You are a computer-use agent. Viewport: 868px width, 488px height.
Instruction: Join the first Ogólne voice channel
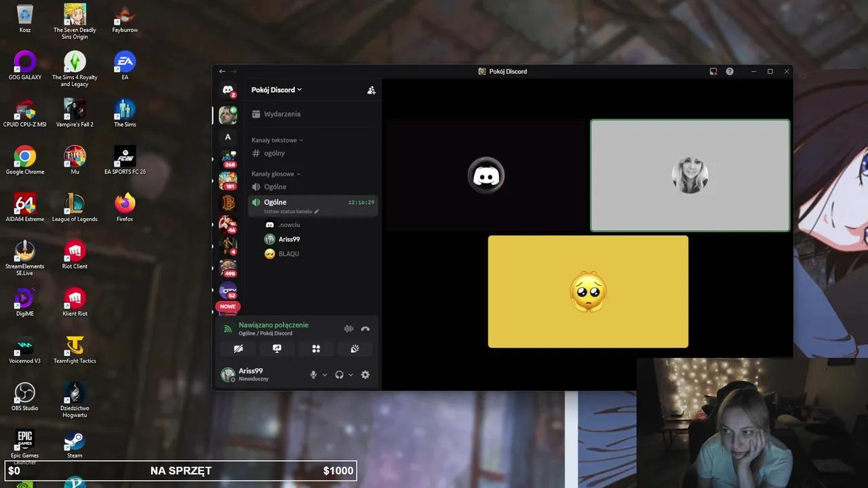pos(312,186)
